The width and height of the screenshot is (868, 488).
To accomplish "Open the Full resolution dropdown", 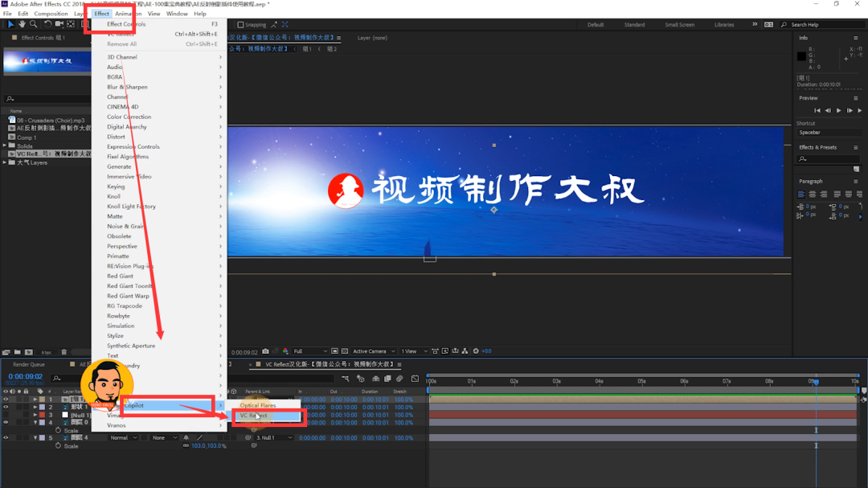I will point(310,351).
